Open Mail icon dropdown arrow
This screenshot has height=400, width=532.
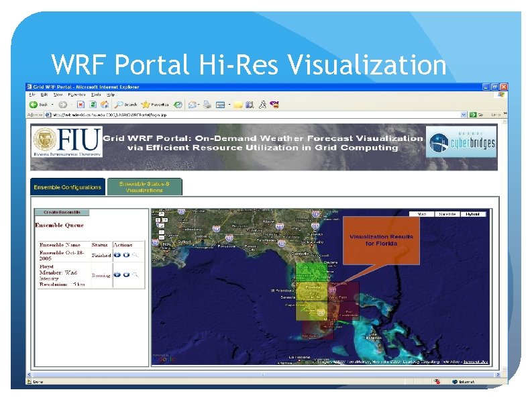tap(199, 105)
